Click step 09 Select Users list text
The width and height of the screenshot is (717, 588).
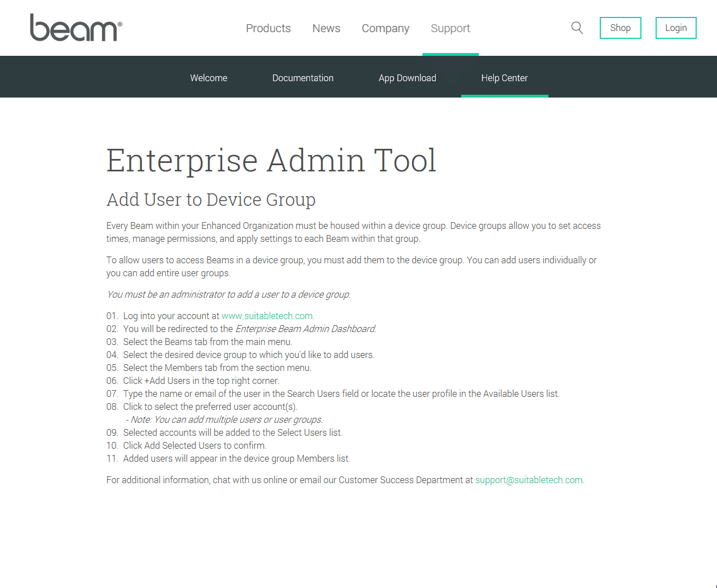tap(224, 432)
